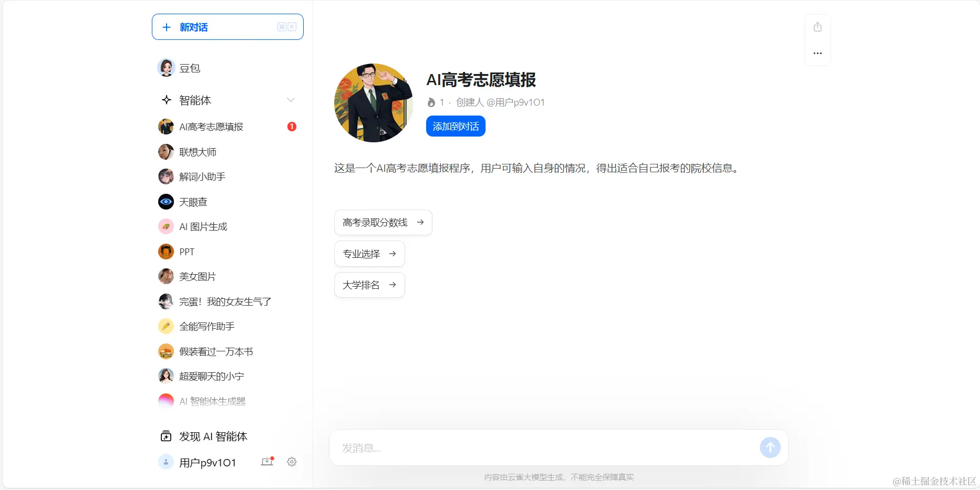Click the 添加到对话 button
The image size is (980, 490).
pyautogui.click(x=456, y=127)
